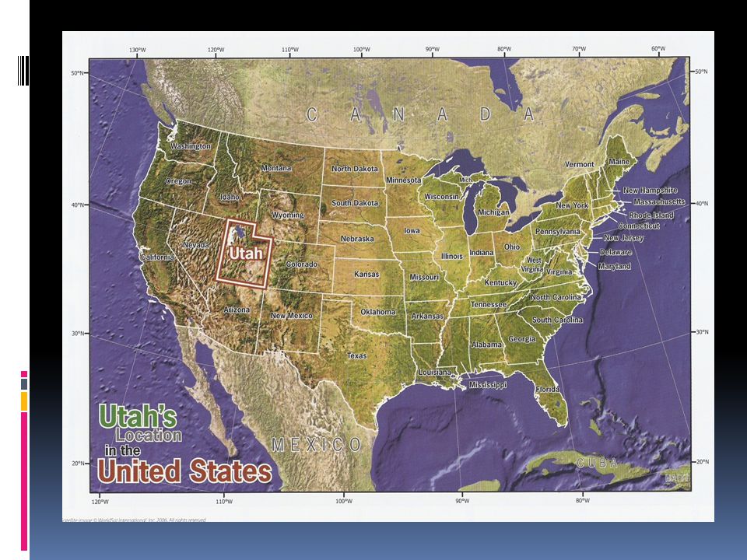Select the North Carolina label
The image size is (747, 560).
click(556, 296)
